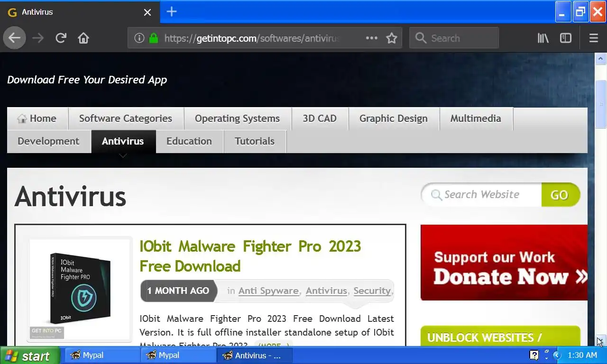This screenshot has width=607, height=364.
Task: Open Home in the site menu
Action: tap(37, 118)
